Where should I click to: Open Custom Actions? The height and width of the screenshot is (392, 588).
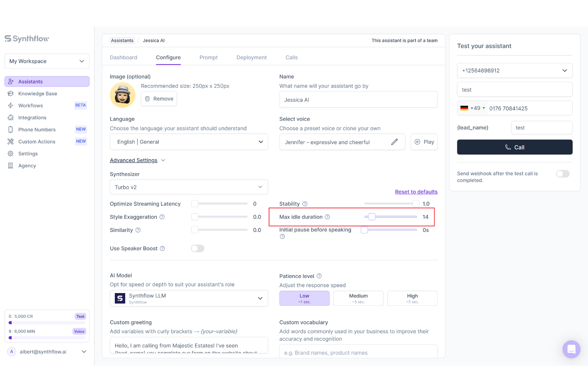click(37, 141)
